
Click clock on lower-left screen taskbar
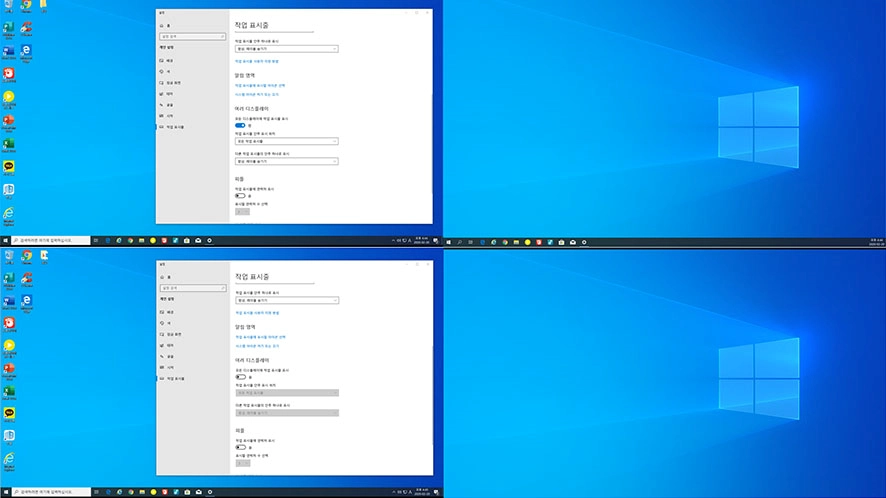tap(422, 492)
